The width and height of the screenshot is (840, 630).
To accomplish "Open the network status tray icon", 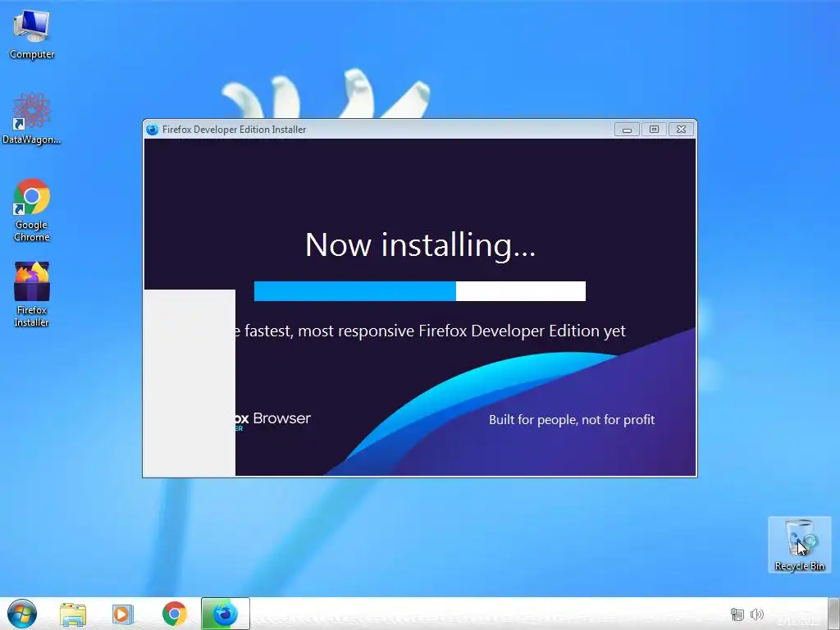I will [x=737, y=614].
